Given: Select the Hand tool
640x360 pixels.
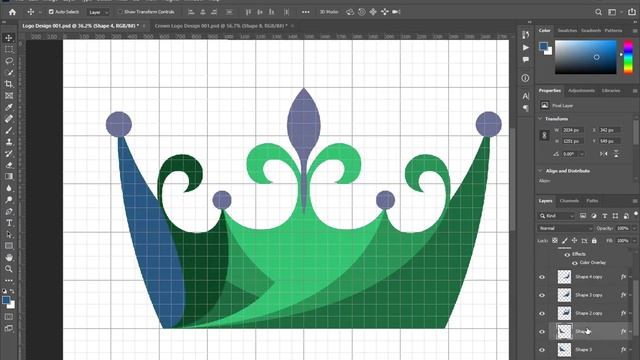Looking at the screenshot, I should (9, 258).
